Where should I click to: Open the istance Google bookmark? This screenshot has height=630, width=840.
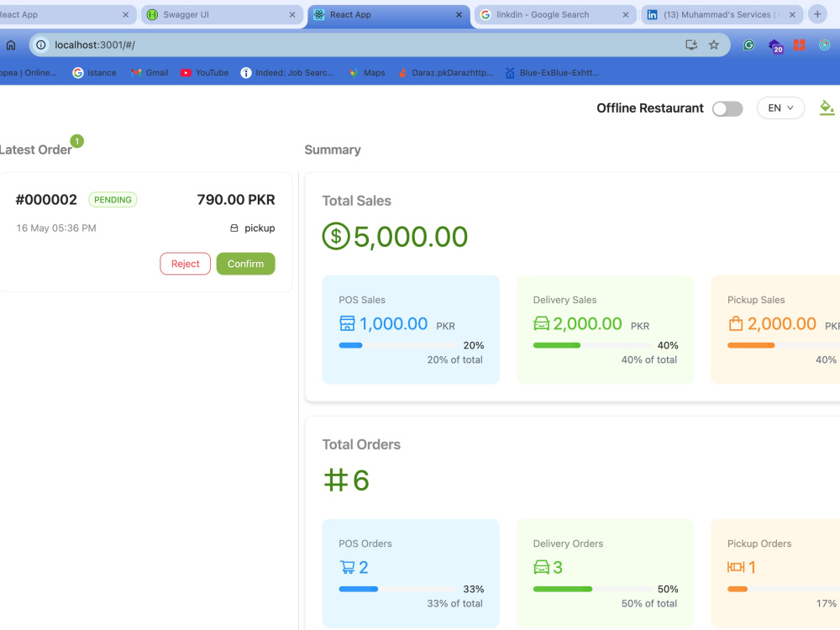[94, 73]
